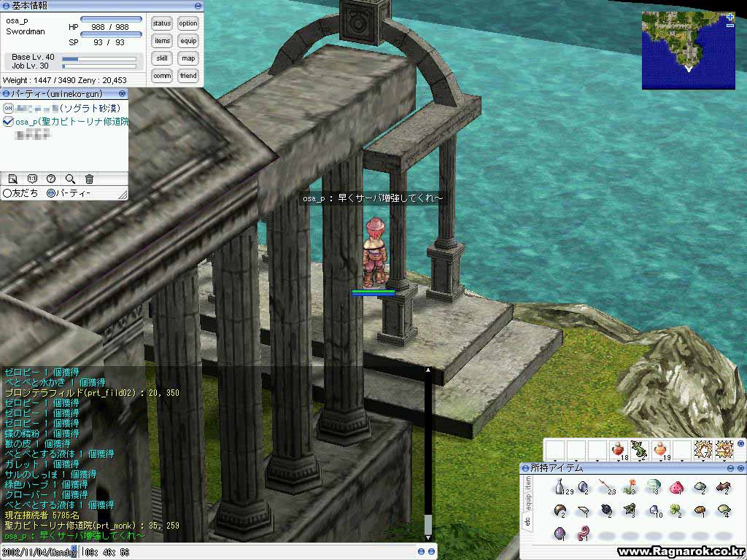
Task: Click the Job Lv. experience bar
Action: click(x=99, y=66)
